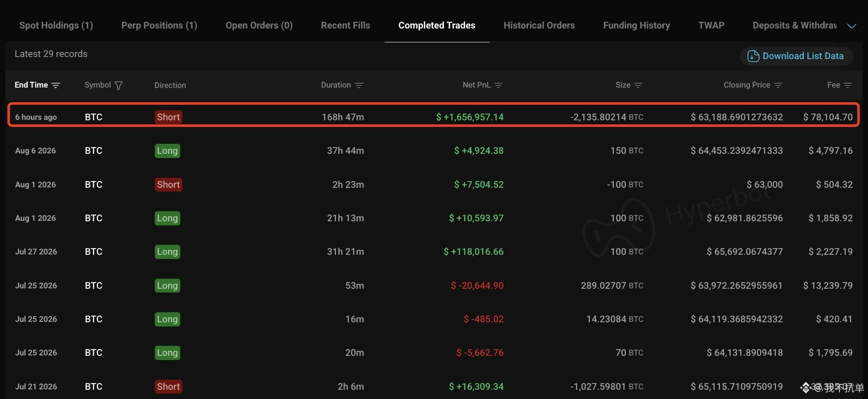Click the Short badge in the Jul 21 2026 row

click(168, 386)
